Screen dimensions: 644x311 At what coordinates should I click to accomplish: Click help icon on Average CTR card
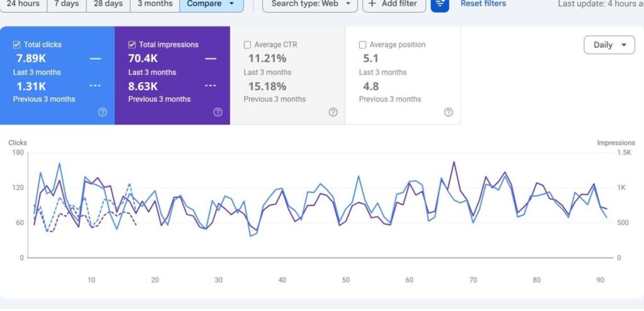[x=333, y=112]
